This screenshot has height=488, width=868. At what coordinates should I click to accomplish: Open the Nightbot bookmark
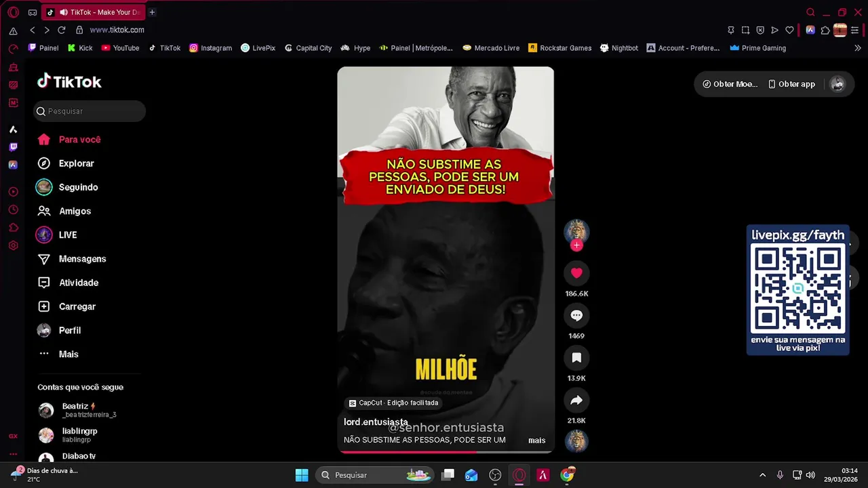click(619, 48)
